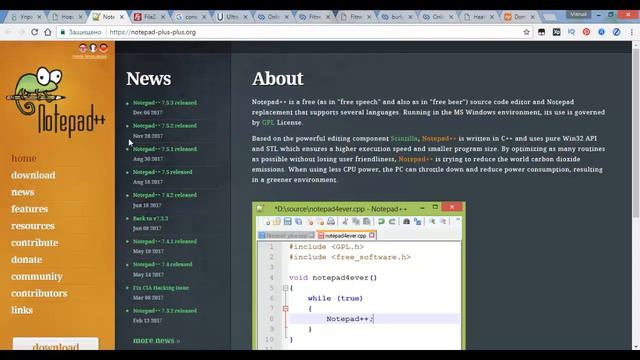Open 'Notepad++ 7.4 released' news item
This screenshot has height=360, width=640.
(162, 264)
